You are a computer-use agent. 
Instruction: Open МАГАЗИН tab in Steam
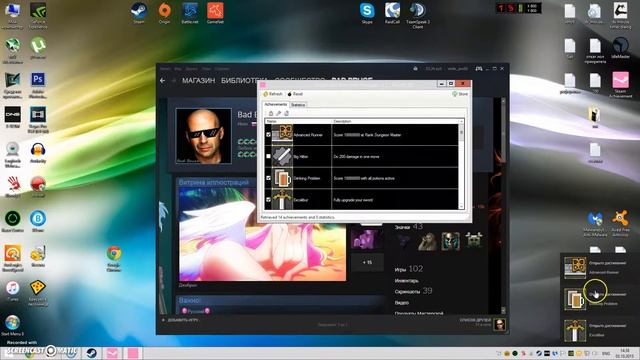(x=198, y=81)
